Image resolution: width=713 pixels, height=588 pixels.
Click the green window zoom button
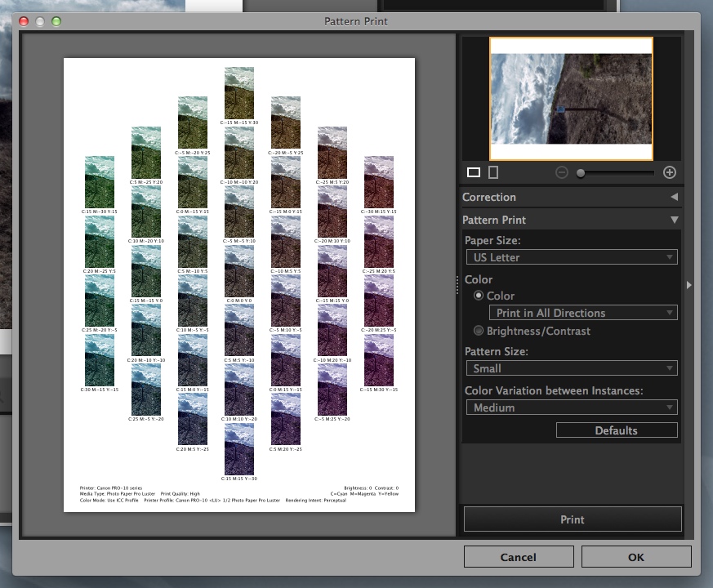56,20
